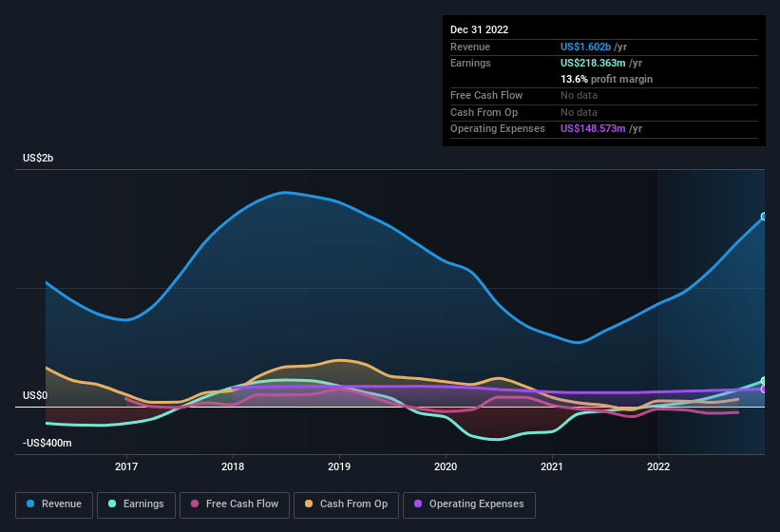The image size is (780, 532).
Task: Click the 13.6% profit margin text
Action: 606,79
